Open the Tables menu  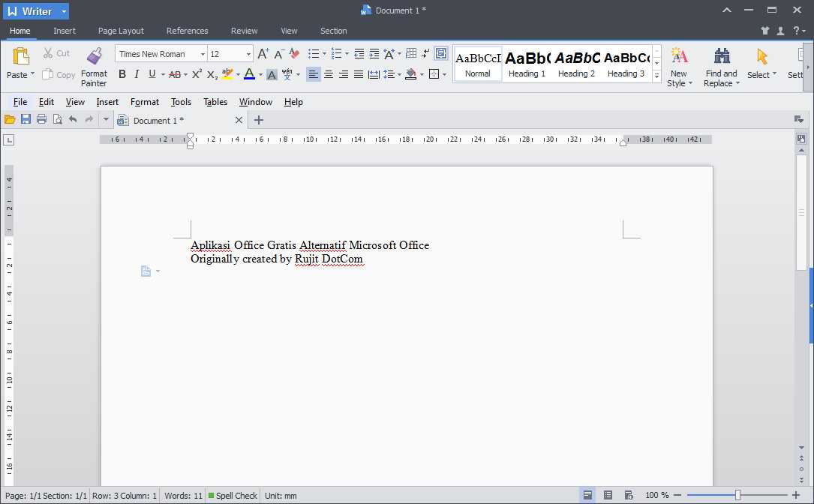coord(215,102)
